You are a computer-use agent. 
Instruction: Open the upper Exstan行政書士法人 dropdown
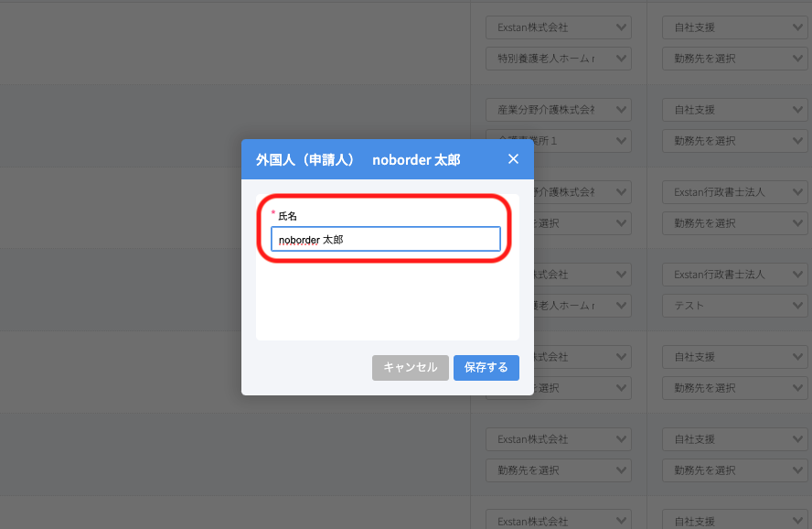(x=734, y=192)
